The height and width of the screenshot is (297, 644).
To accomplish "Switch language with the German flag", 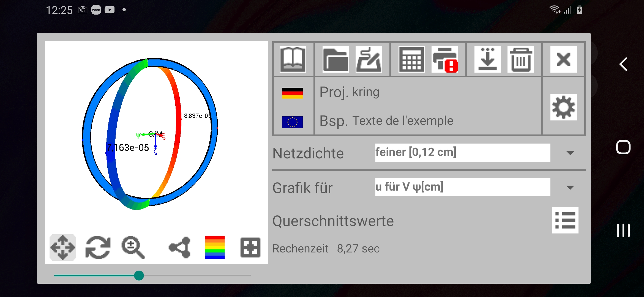I will click(292, 93).
